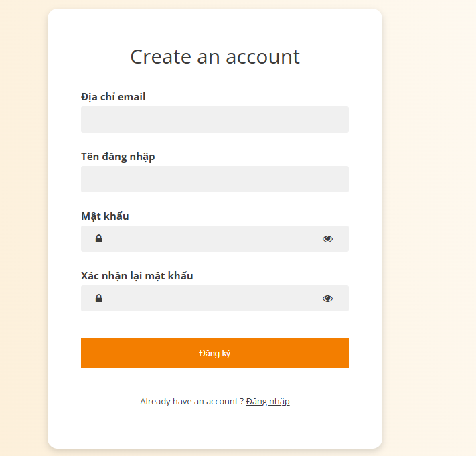Viewport: 476px width, 456px height.
Task: Focus the Tên đăng nhập text box
Action: pos(214,179)
